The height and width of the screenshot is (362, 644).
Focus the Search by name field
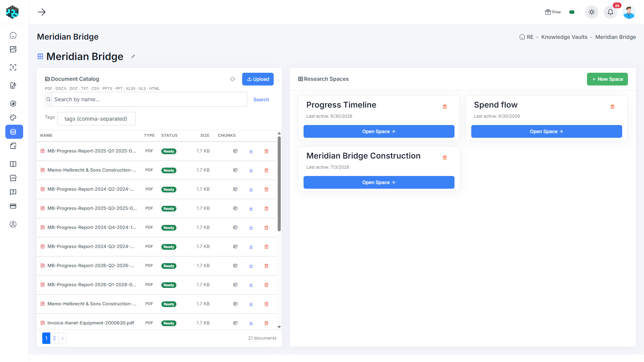149,99
